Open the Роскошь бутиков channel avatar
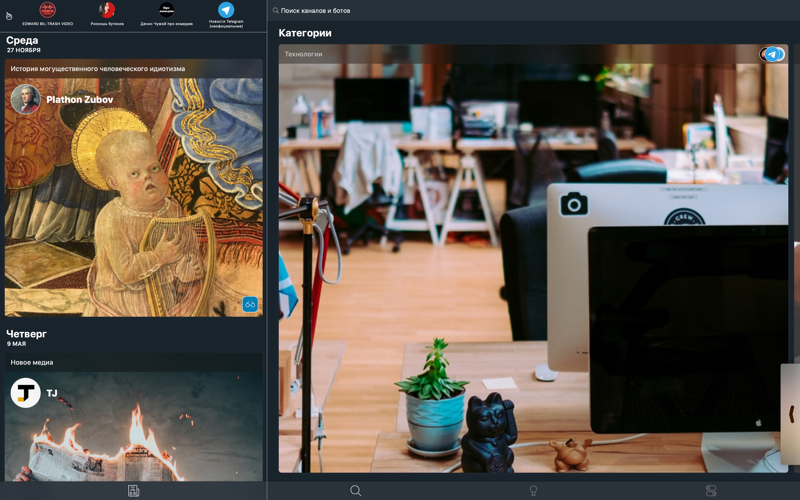The width and height of the screenshot is (800, 500). 107,11
